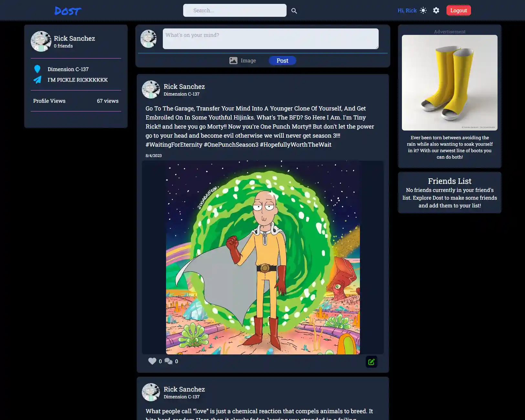Click the location pin icon beside Dimension C-137

click(x=37, y=69)
